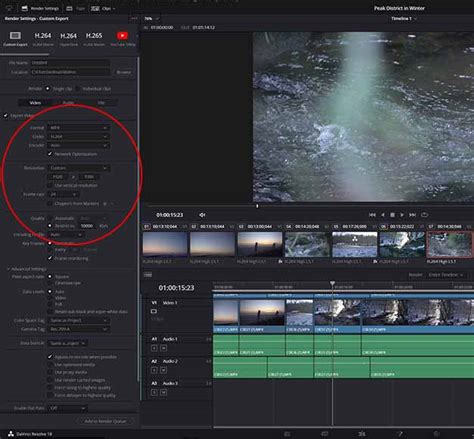Viewport: 474px width, 439px height.
Task: Select the H.265 Master preset
Action: click(94, 39)
